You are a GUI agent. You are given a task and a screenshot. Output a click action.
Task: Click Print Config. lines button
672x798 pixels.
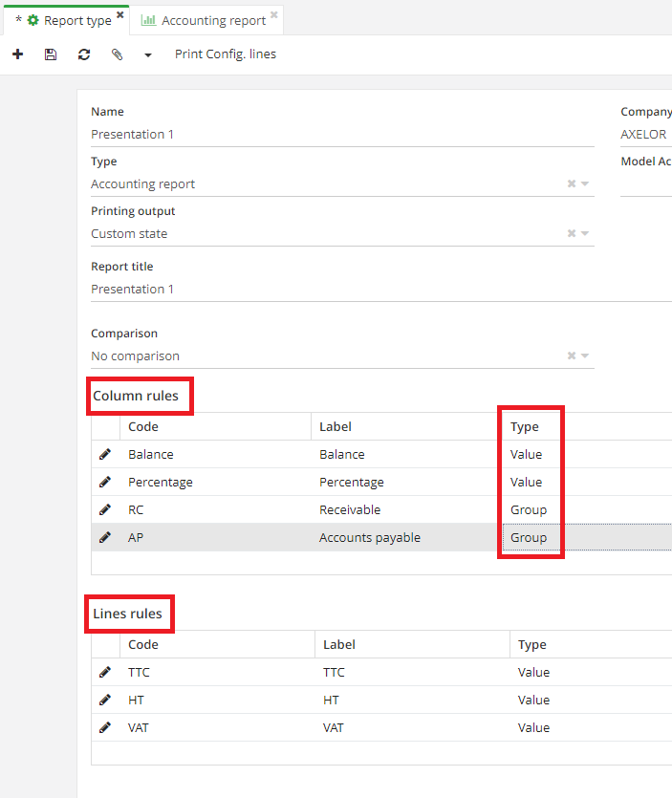tap(226, 54)
